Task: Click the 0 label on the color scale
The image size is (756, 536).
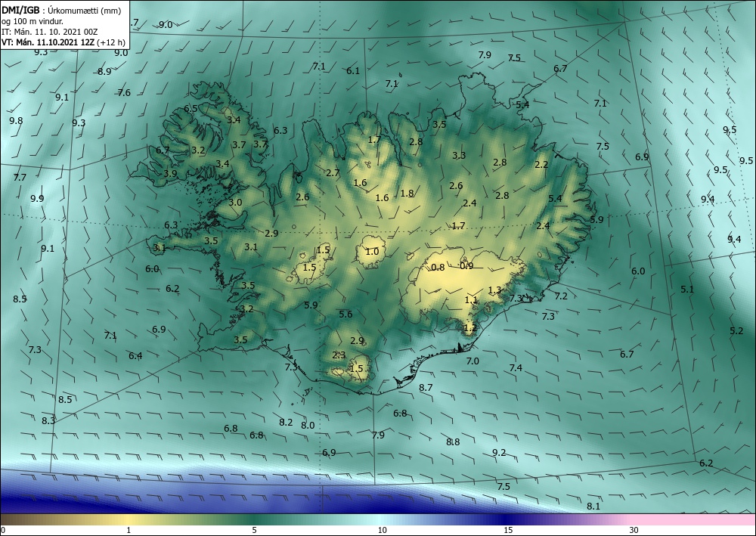Action: click(3, 530)
